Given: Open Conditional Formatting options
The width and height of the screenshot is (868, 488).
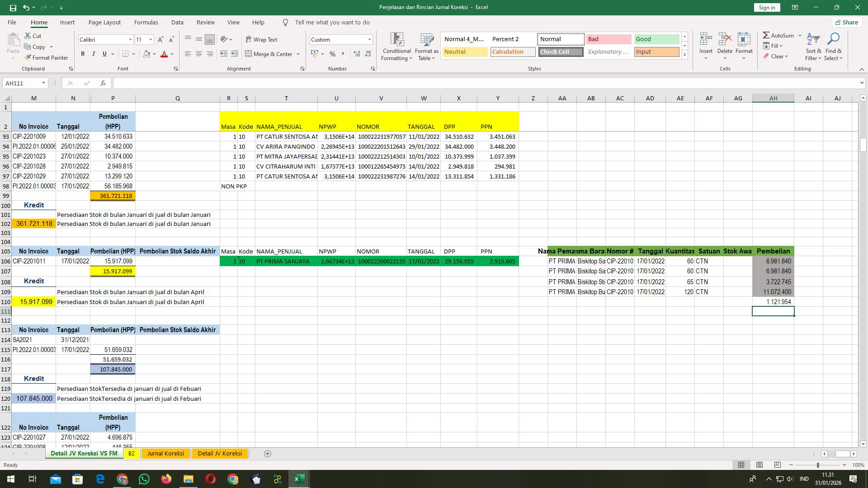Looking at the screenshot, I should coord(396,47).
